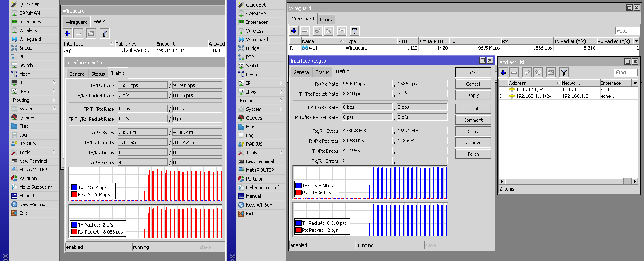The image size is (644, 261).
Task: Open the General tab in the left Interface <wg1> dialog
Action: [x=77, y=74]
